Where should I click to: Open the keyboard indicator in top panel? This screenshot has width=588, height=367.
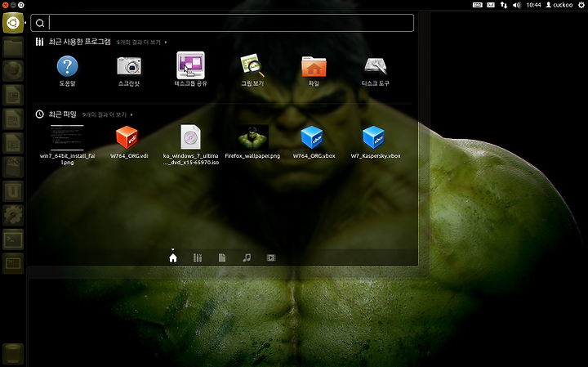[478, 5]
